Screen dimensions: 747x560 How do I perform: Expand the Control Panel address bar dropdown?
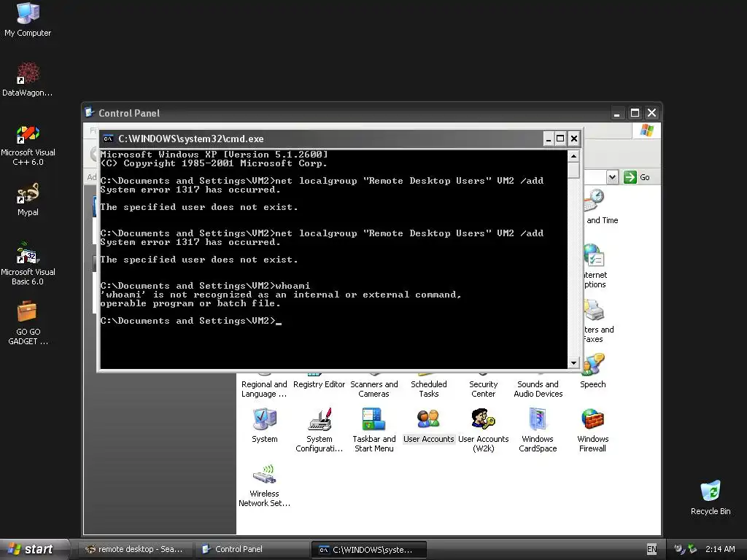[x=612, y=177]
